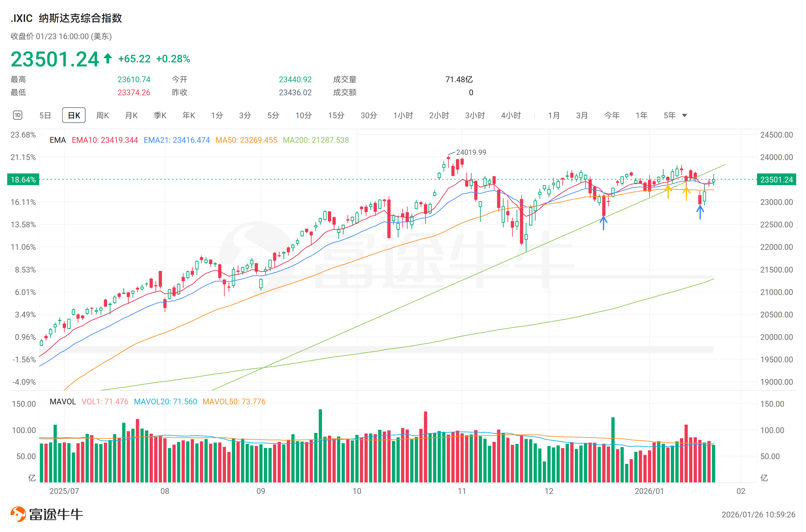This screenshot has height=532, width=806.
Task: Click the +0.28% percent change value
Action: coord(173,59)
